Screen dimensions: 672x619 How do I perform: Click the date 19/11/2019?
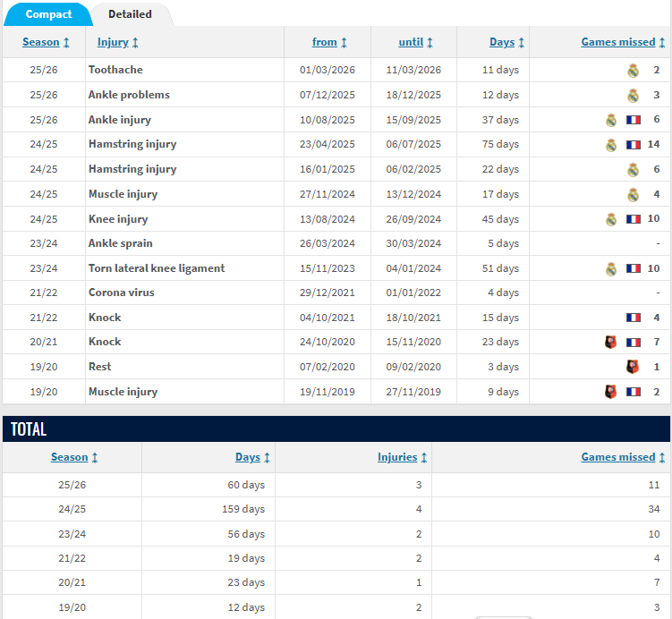click(327, 392)
